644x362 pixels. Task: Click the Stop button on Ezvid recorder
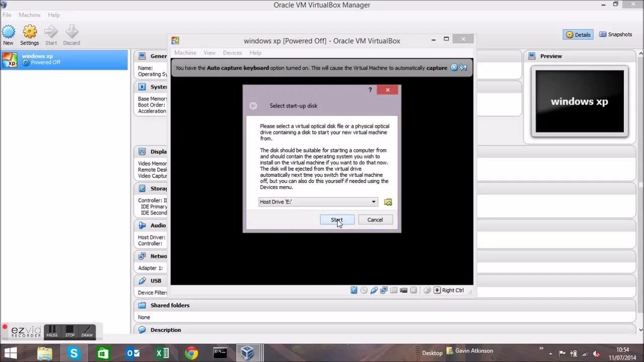tap(70, 331)
